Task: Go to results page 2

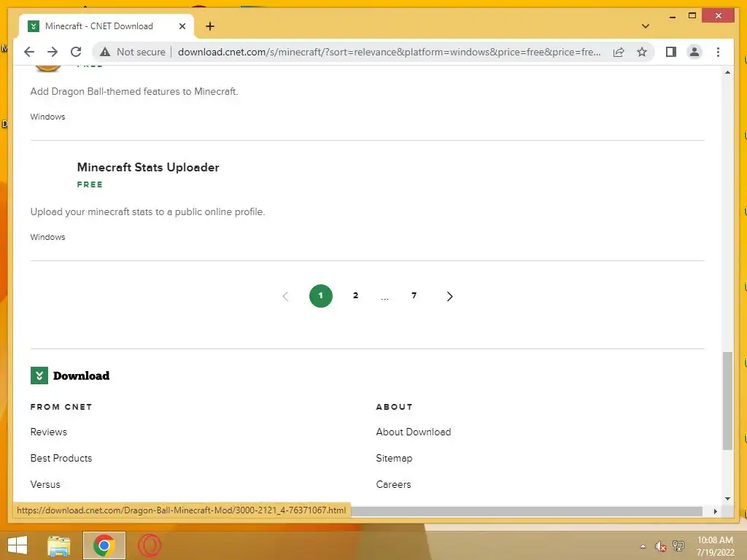Action: point(355,296)
